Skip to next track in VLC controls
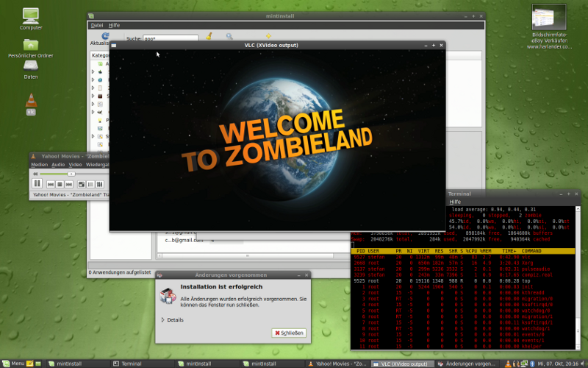This screenshot has height=368, width=588. click(x=68, y=184)
